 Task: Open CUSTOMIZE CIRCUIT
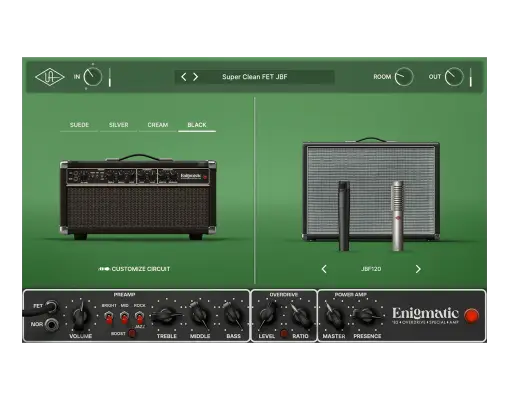(x=134, y=269)
